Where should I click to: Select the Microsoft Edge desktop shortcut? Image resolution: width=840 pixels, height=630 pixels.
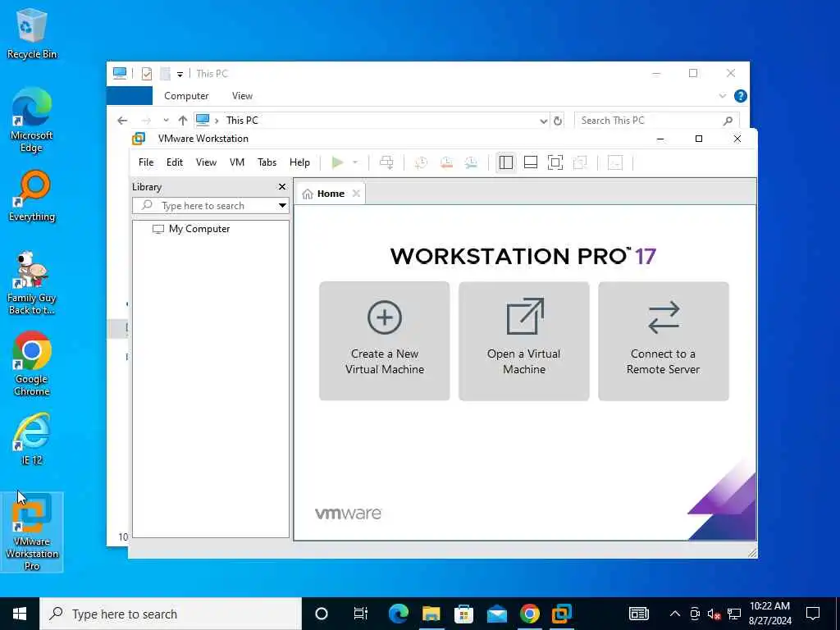32,120
